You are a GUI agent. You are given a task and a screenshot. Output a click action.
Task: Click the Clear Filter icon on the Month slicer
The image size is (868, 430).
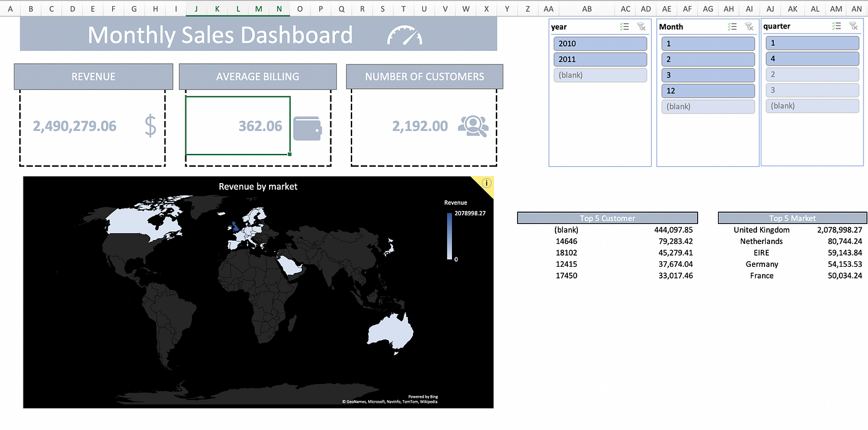click(748, 26)
